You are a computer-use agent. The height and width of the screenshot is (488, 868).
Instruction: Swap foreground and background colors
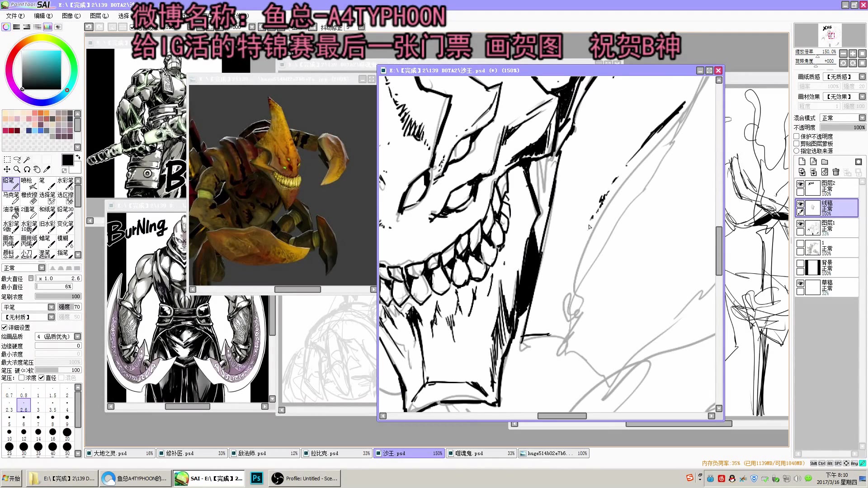pyautogui.click(x=78, y=157)
